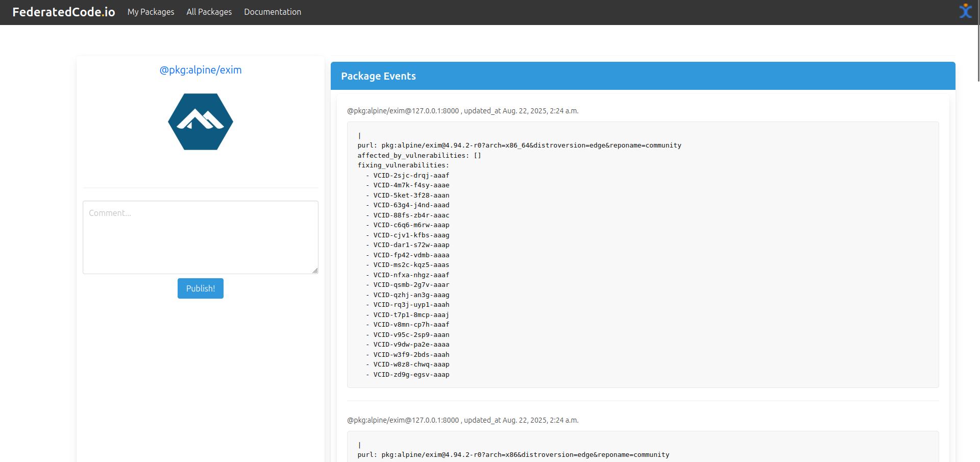980x462 pixels.
Task: Click VCID-w8z8-chwq-aaap entry
Action: point(411,364)
